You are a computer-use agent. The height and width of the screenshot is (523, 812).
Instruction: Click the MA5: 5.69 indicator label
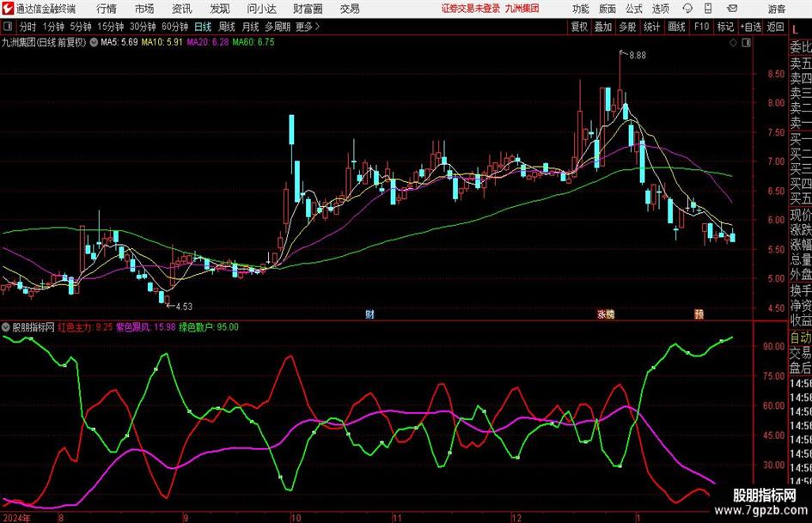(119, 42)
